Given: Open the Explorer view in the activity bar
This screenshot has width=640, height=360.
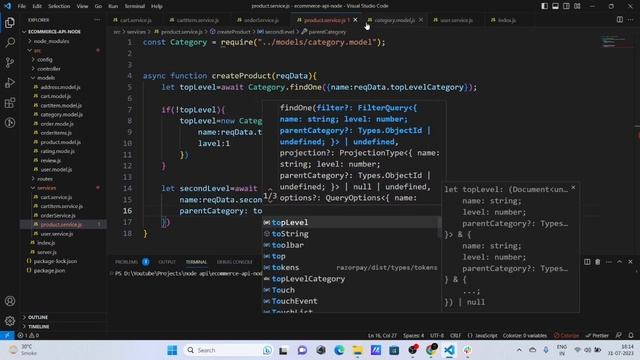Looking at the screenshot, I should (x=10, y=22).
